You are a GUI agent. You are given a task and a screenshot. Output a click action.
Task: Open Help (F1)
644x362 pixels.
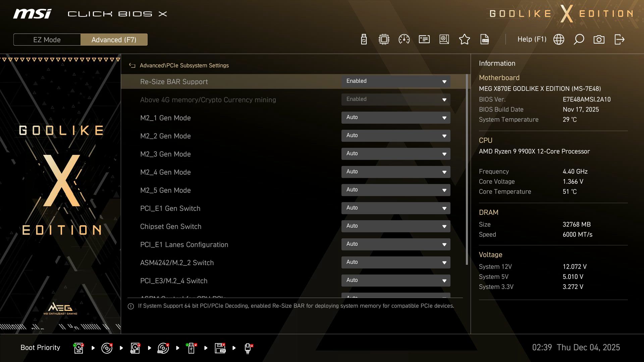[x=532, y=39]
